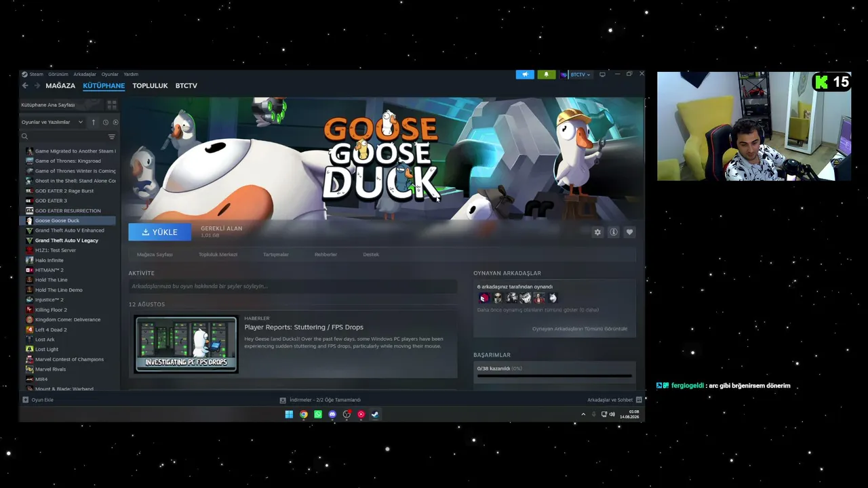
Task: Open Player Reports: Stuttering / FPS Drops headline
Action: (304, 327)
